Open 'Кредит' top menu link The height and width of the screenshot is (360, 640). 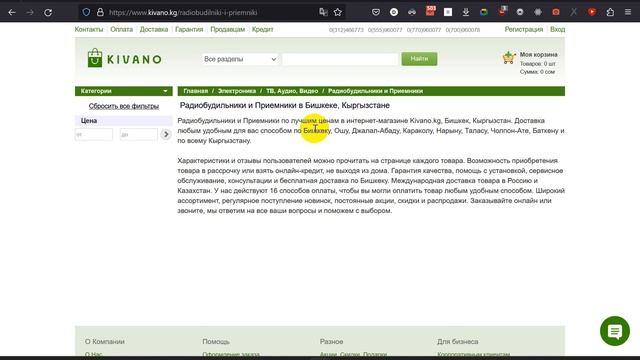point(262,29)
